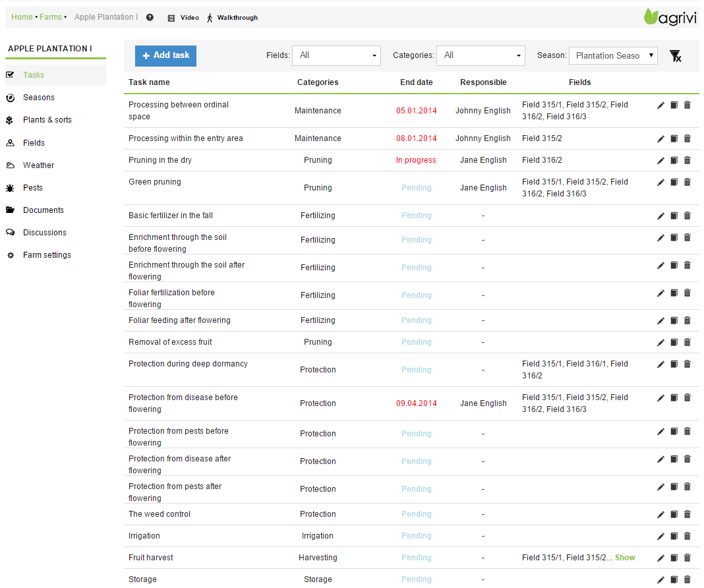Go to Seasons in the sidebar
Screen dimensions: 704x588
39,98
